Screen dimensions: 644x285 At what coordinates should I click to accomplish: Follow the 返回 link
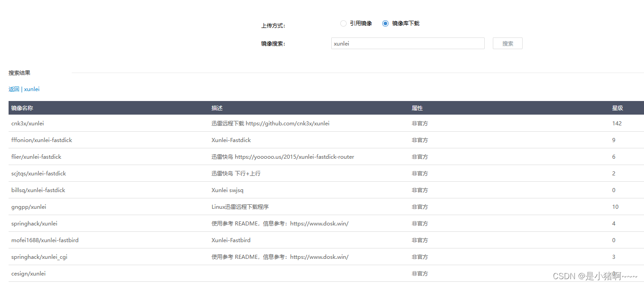(14, 89)
